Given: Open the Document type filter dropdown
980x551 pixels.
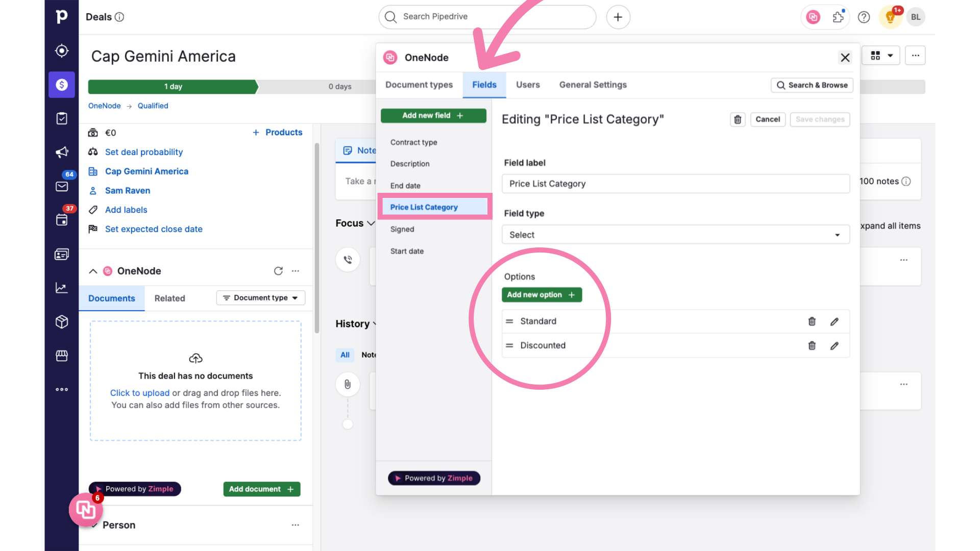Looking at the screenshot, I should (x=261, y=298).
